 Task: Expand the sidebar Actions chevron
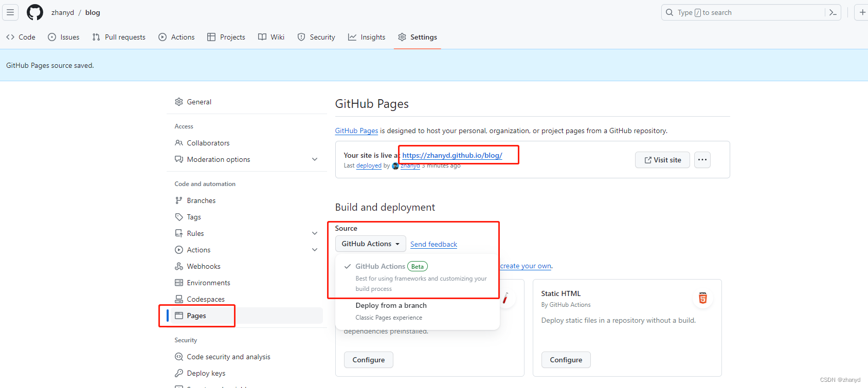(x=315, y=250)
